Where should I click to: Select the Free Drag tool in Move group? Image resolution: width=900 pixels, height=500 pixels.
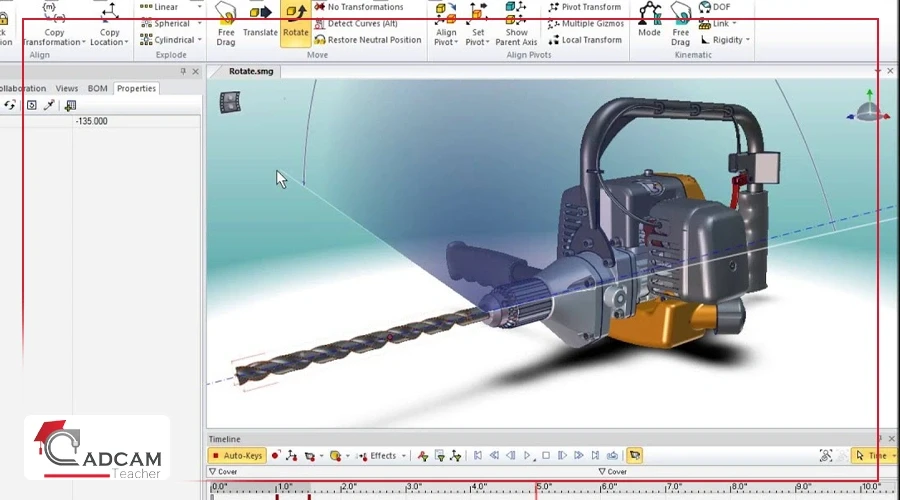pos(226,24)
